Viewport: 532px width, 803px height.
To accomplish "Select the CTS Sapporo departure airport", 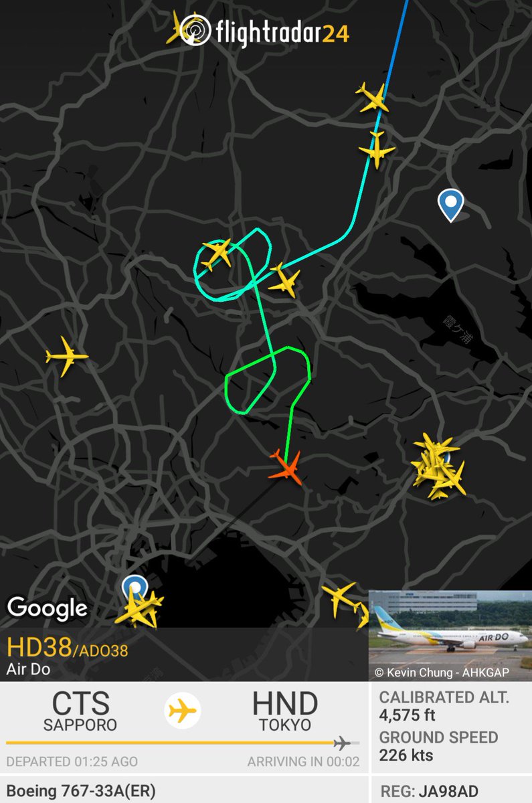I will tap(81, 711).
